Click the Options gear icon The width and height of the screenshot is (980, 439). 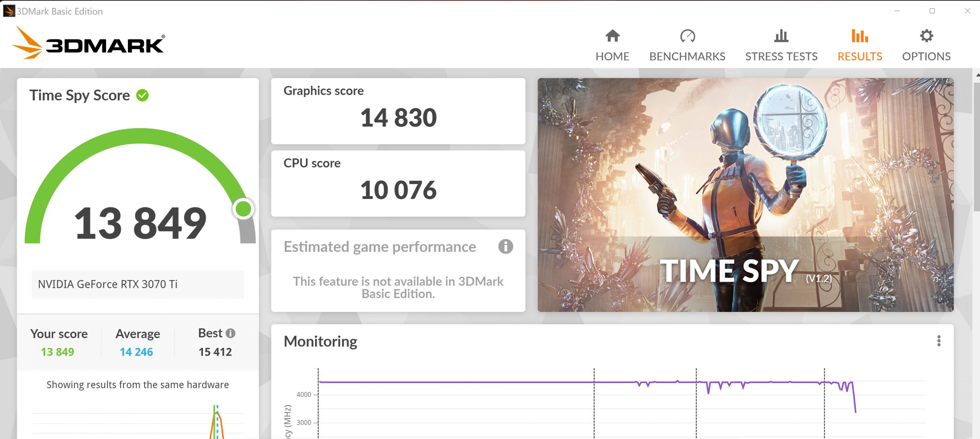pos(926,36)
